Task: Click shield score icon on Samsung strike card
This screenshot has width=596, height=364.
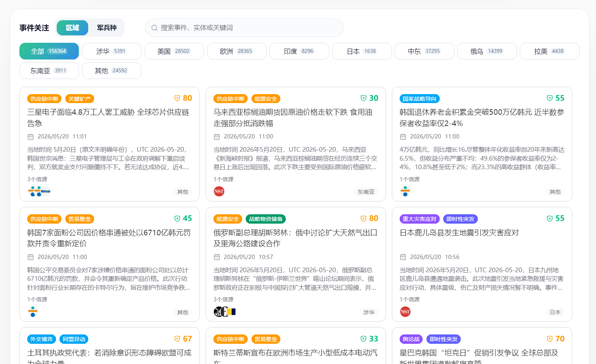Action: pos(177,98)
